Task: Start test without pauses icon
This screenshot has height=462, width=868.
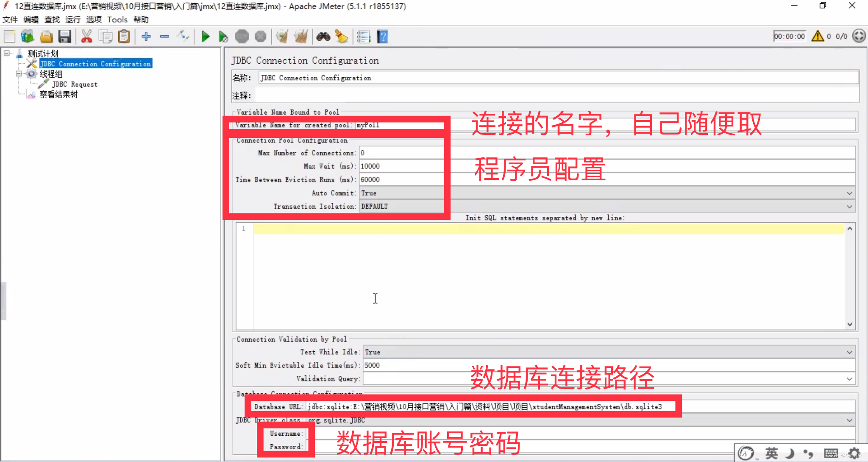Action: pyautogui.click(x=223, y=36)
